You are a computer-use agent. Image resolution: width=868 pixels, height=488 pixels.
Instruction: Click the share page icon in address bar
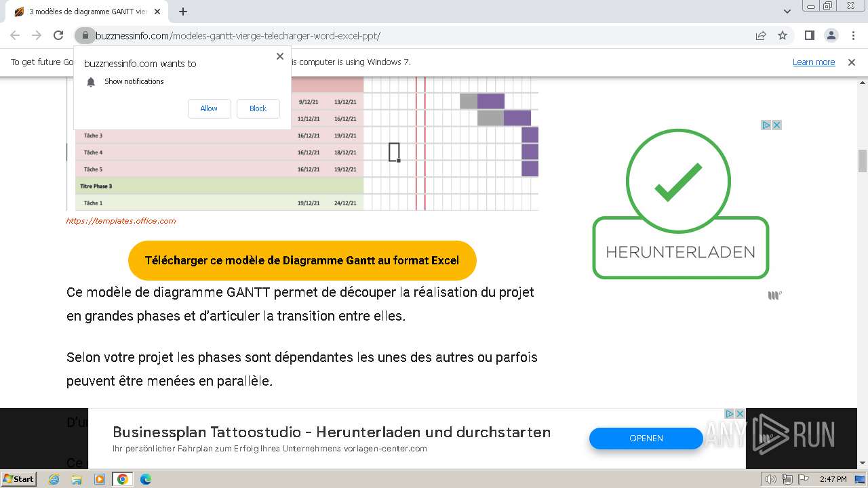[x=761, y=35]
